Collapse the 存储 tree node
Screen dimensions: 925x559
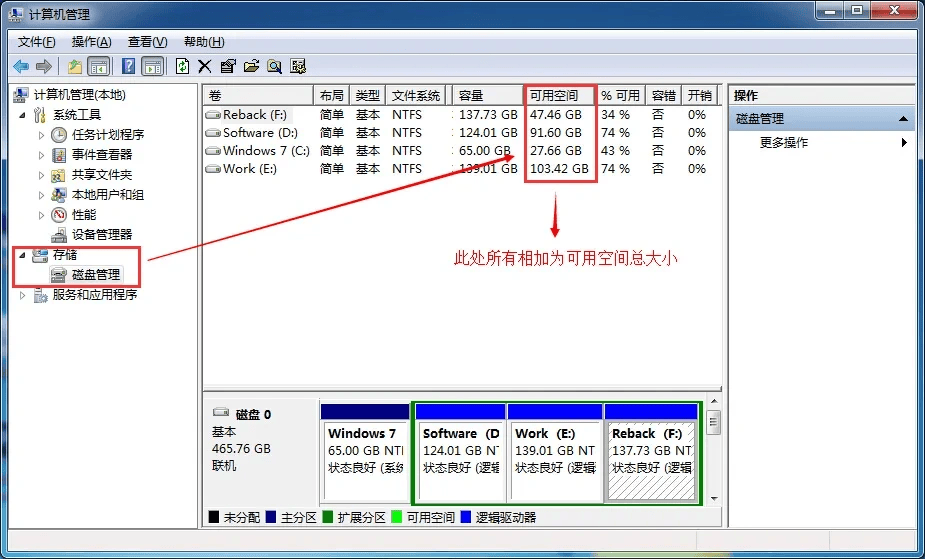(x=22, y=255)
